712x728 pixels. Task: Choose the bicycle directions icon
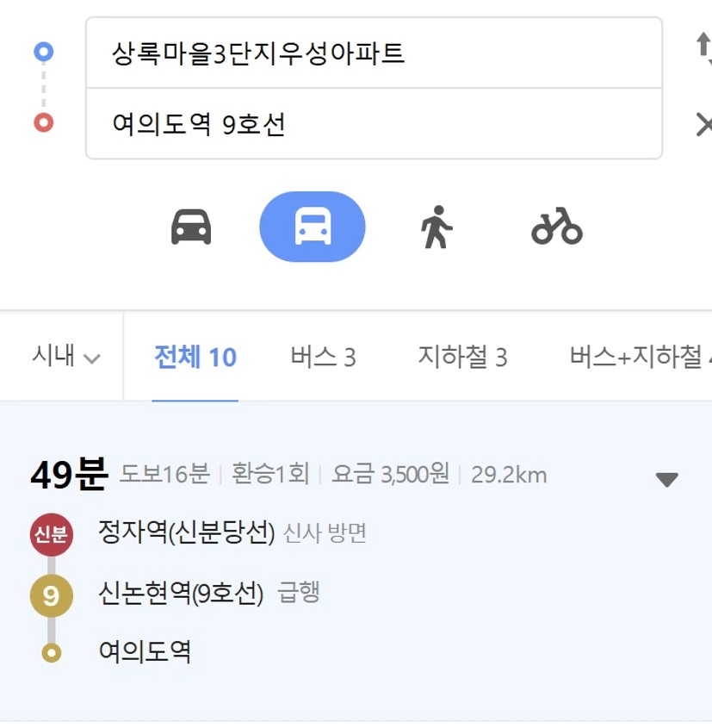pyautogui.click(x=557, y=226)
